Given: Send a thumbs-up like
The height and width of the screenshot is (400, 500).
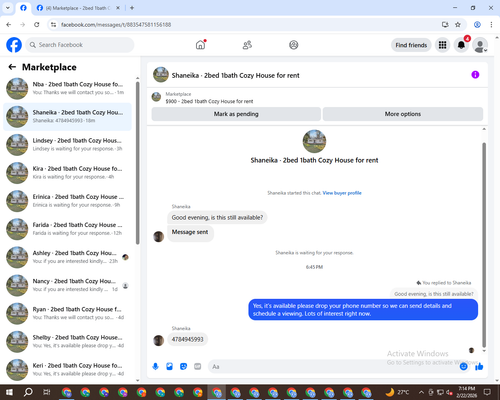Looking at the screenshot, I should click(479, 367).
